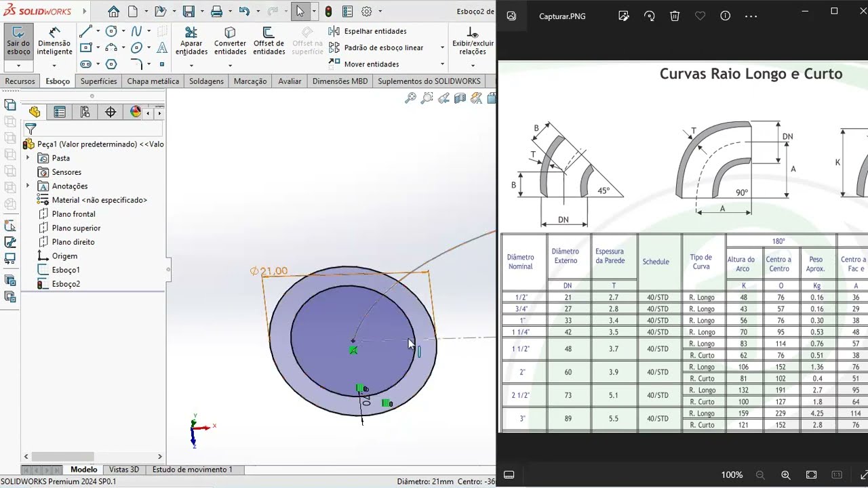868x488 pixels.
Task: Expand SolidWorks menu arrow beside logo
Action: tap(85, 12)
